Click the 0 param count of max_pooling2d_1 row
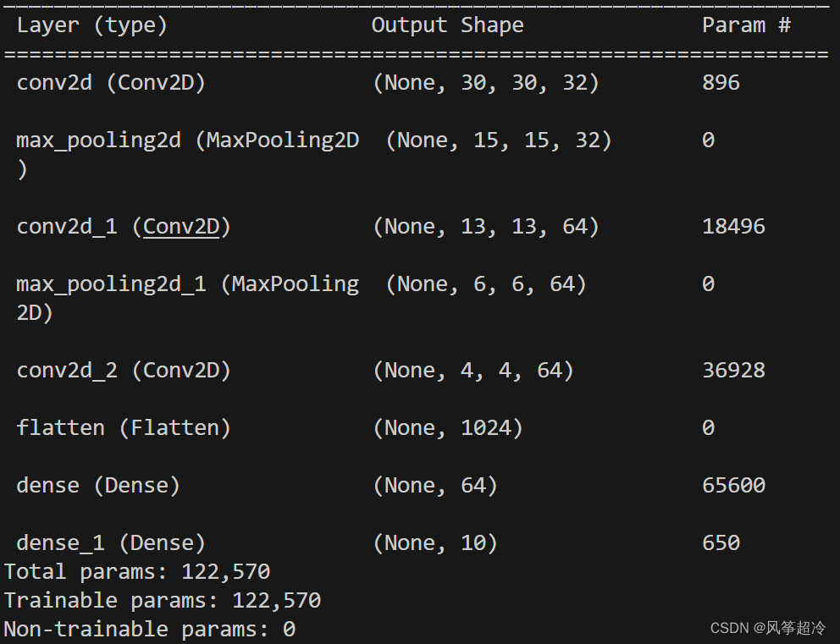 pyautogui.click(x=708, y=284)
